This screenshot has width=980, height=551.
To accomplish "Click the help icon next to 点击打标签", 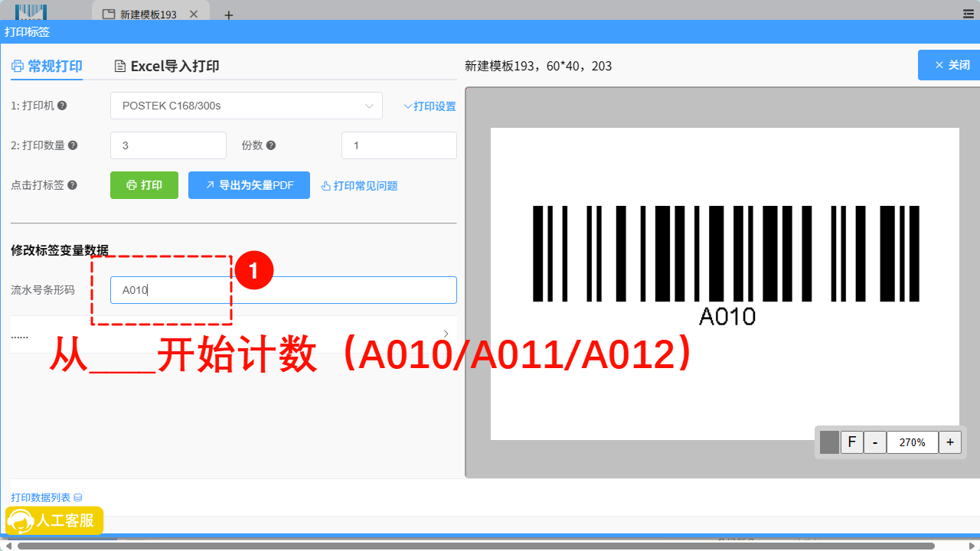I will [72, 185].
